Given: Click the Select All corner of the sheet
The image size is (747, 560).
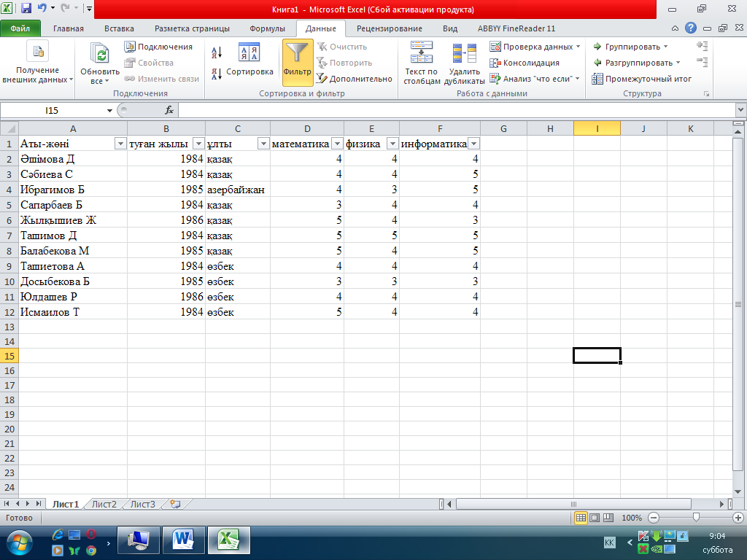Looking at the screenshot, I should (x=9, y=128).
